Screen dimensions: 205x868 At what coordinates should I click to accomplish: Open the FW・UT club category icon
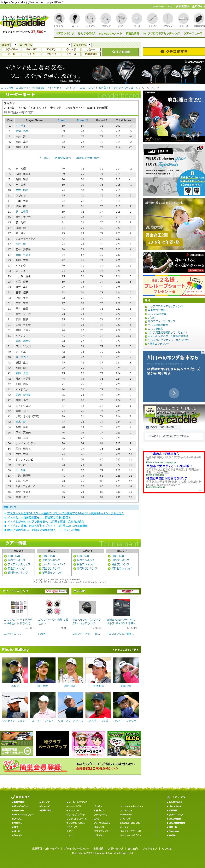[x=75, y=19]
